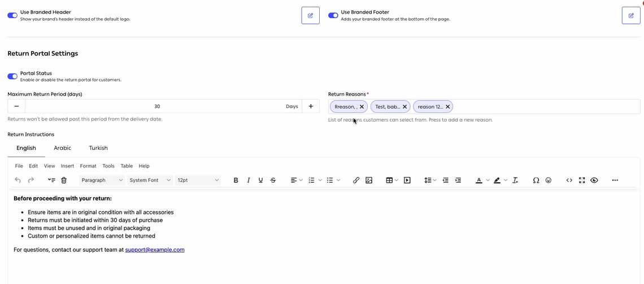Expand the highlight color picker chevron
644x284 pixels.
[506, 180]
